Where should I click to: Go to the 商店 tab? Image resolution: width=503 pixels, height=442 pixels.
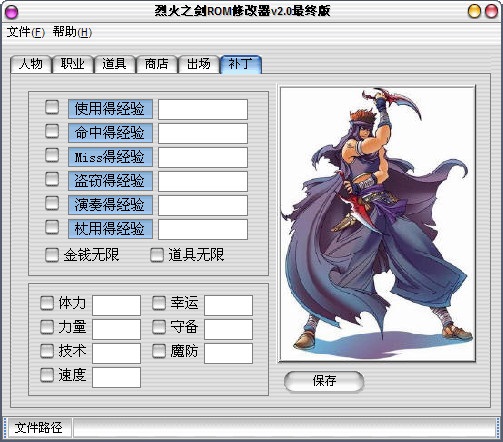[x=157, y=64]
